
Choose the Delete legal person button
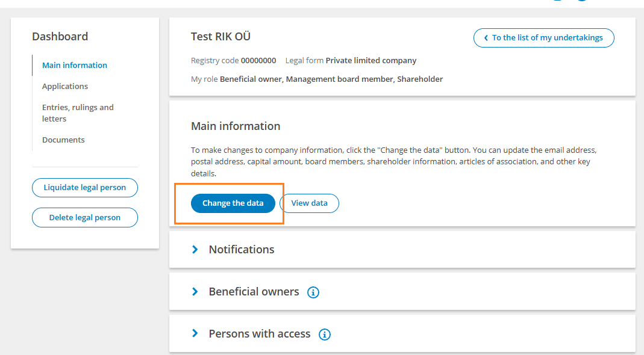coord(84,218)
